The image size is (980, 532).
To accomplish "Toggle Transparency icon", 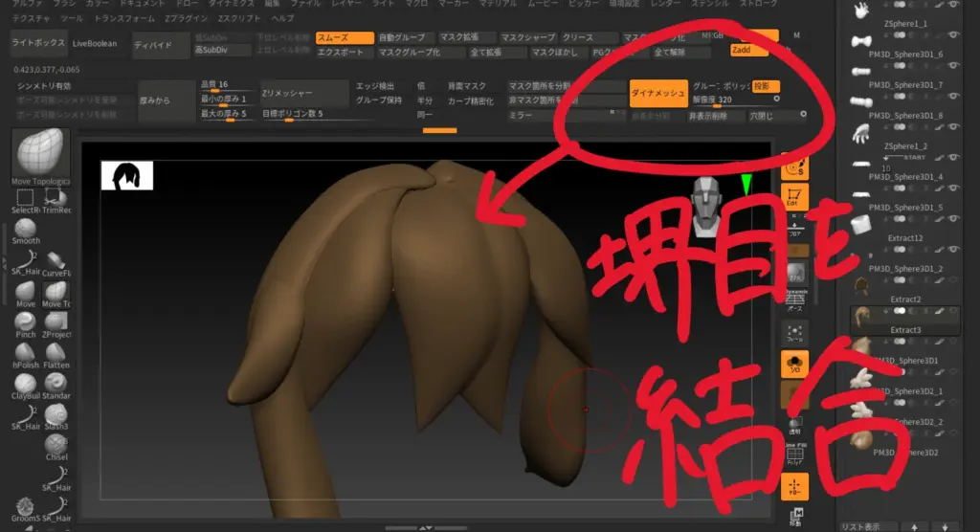I will click(x=794, y=425).
